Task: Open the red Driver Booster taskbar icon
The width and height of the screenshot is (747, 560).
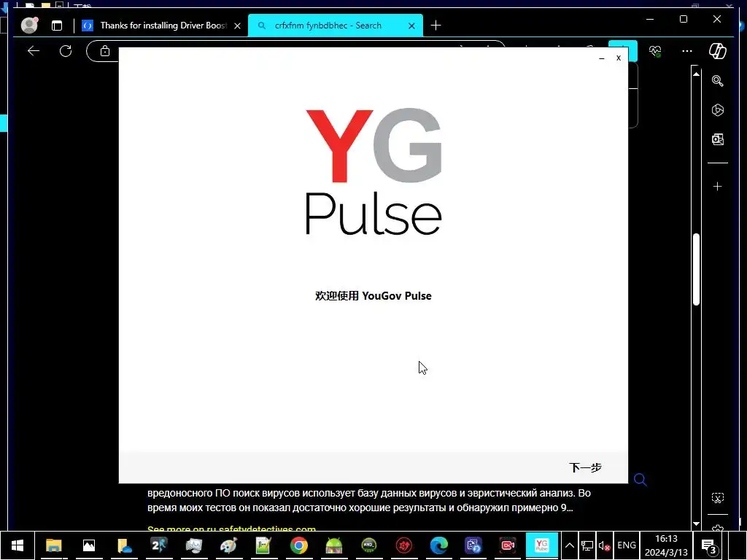Action: coord(404,545)
